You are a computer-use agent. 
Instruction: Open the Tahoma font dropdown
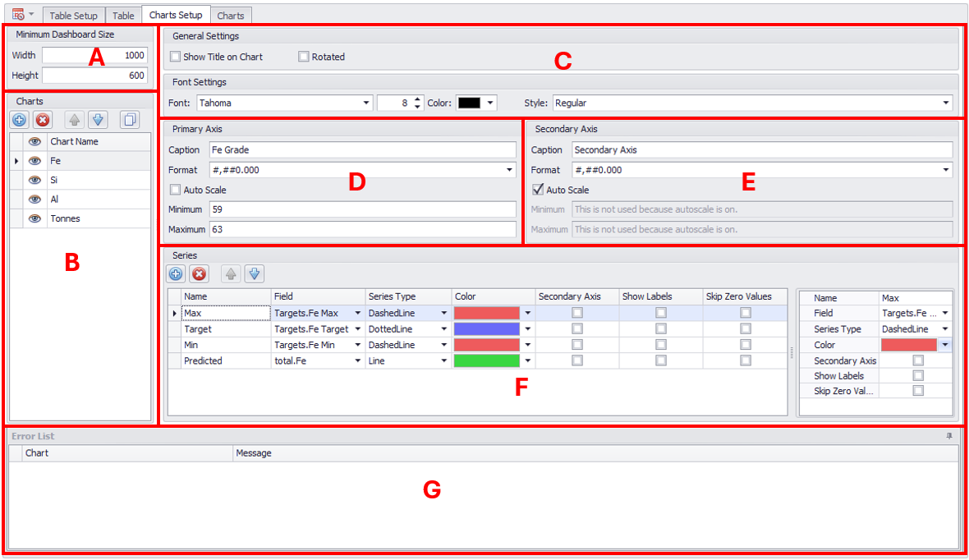pos(366,103)
